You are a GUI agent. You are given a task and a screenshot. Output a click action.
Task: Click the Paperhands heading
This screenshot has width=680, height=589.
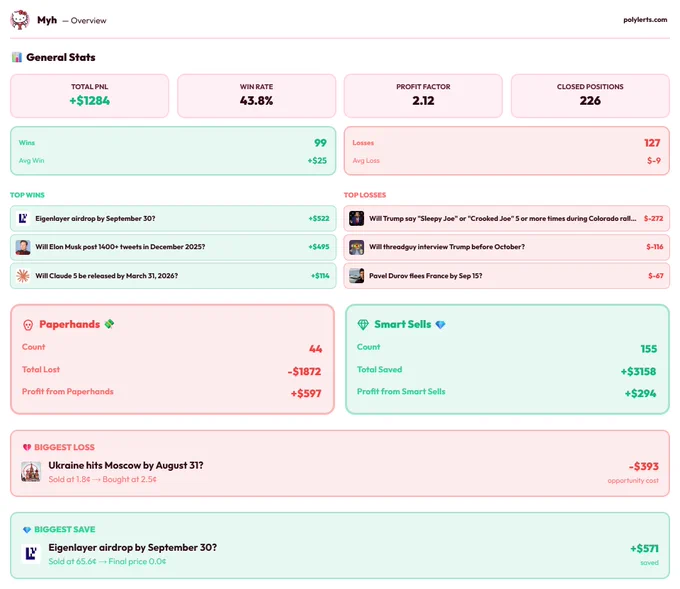point(69,324)
